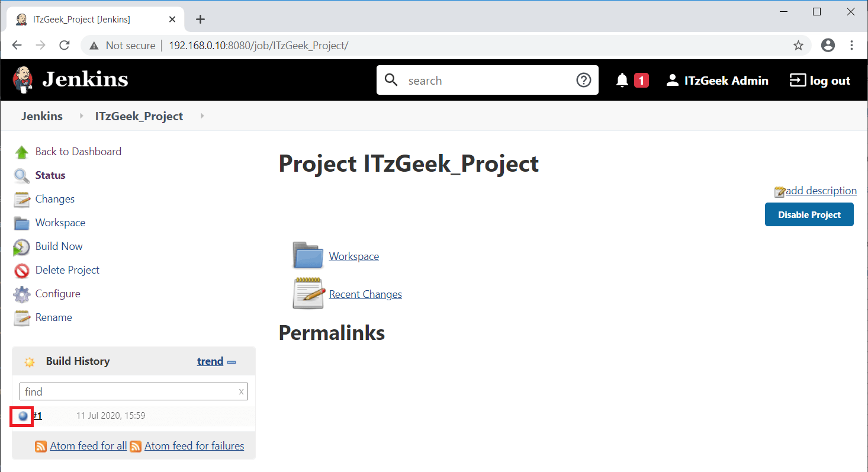The image size is (868, 472).
Task: Open the notifications bell icon
Action: 622,81
